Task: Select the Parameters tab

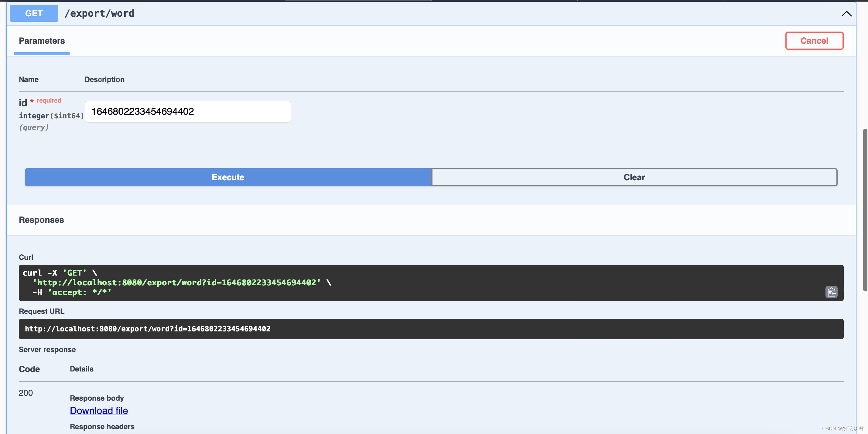Action: click(x=42, y=41)
